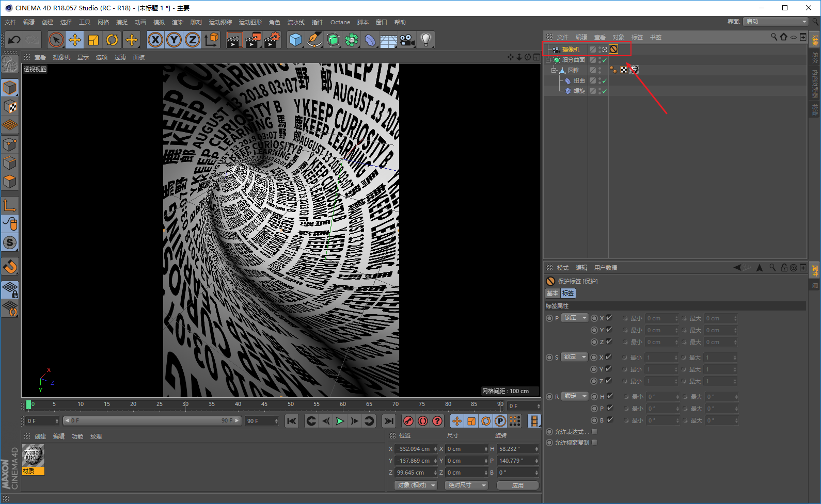Select the Move tool
This screenshot has height=504, width=821.
click(x=75, y=40)
